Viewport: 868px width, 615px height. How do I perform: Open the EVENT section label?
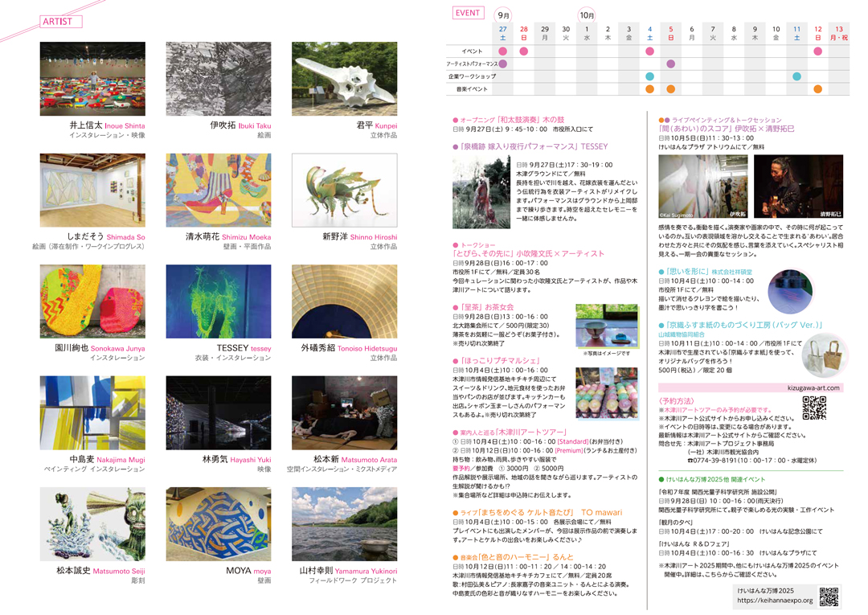468,14
